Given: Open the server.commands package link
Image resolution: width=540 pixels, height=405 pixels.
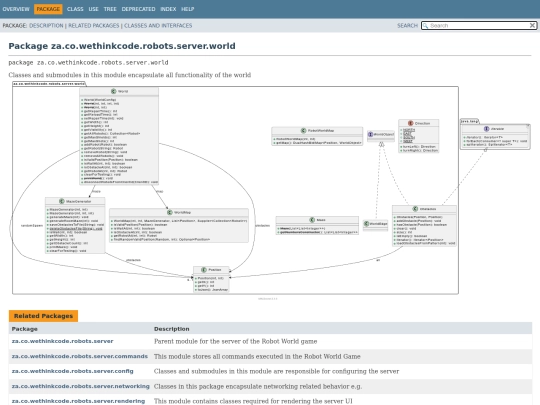Looking at the screenshot, I should click(x=80, y=356).
